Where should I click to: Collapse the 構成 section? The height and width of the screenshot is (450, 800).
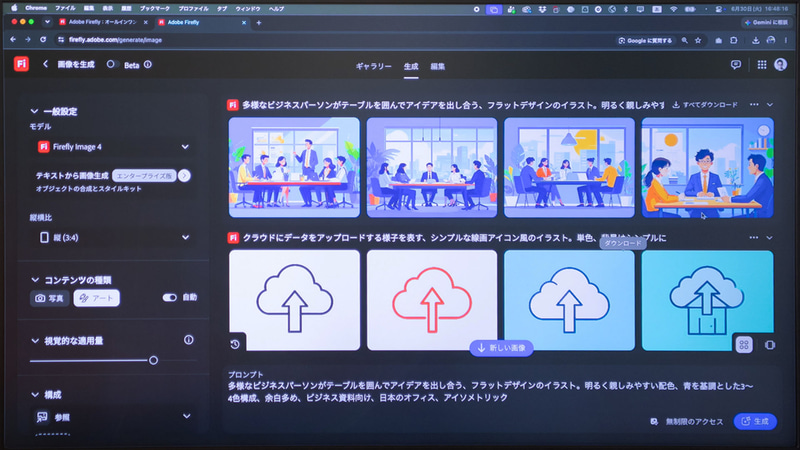pyautogui.click(x=35, y=394)
